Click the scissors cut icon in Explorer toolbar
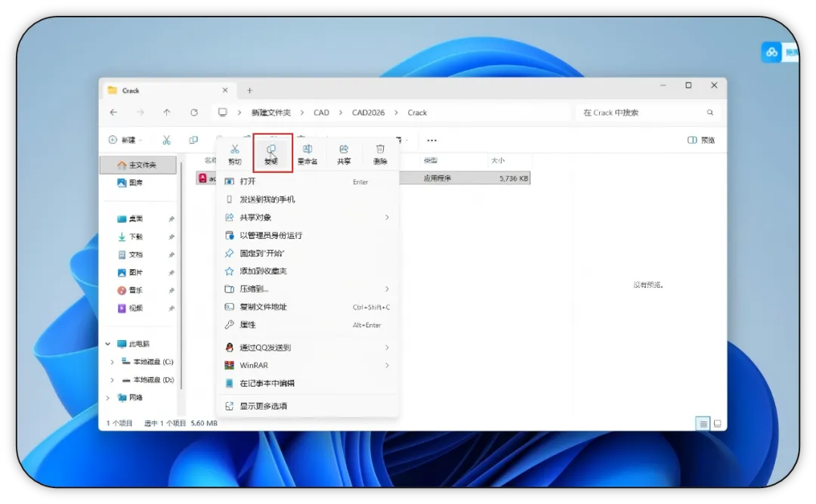816x504 pixels. click(x=166, y=140)
